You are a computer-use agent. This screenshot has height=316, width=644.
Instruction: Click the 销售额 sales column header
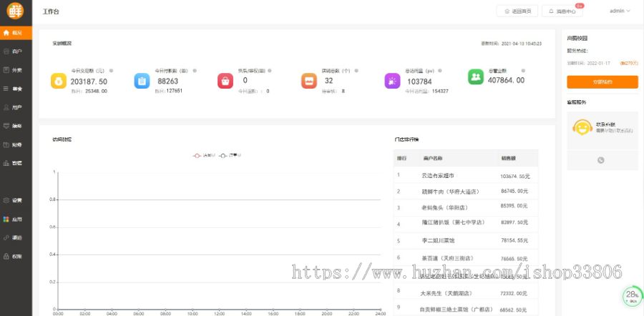point(507,158)
